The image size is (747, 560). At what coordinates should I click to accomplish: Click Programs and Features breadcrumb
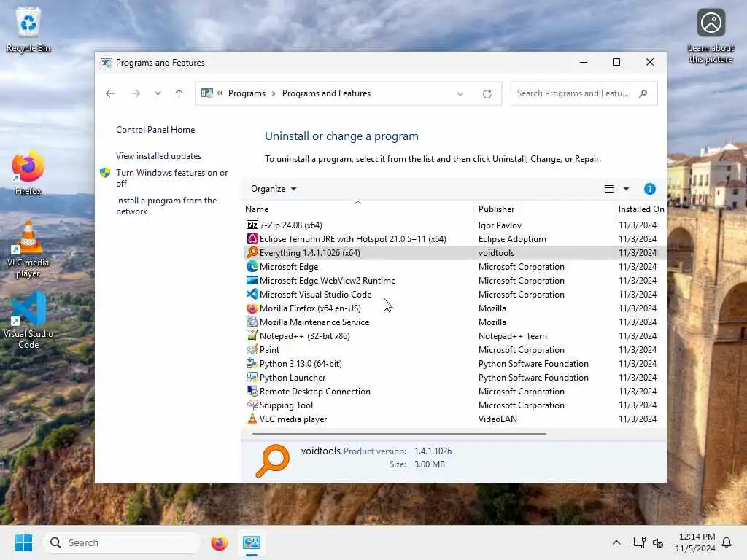326,93
